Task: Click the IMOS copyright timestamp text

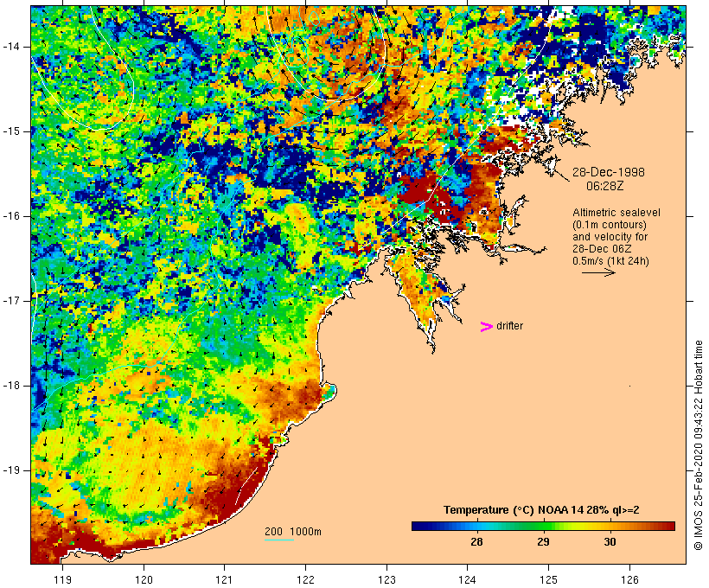Action: click(698, 445)
